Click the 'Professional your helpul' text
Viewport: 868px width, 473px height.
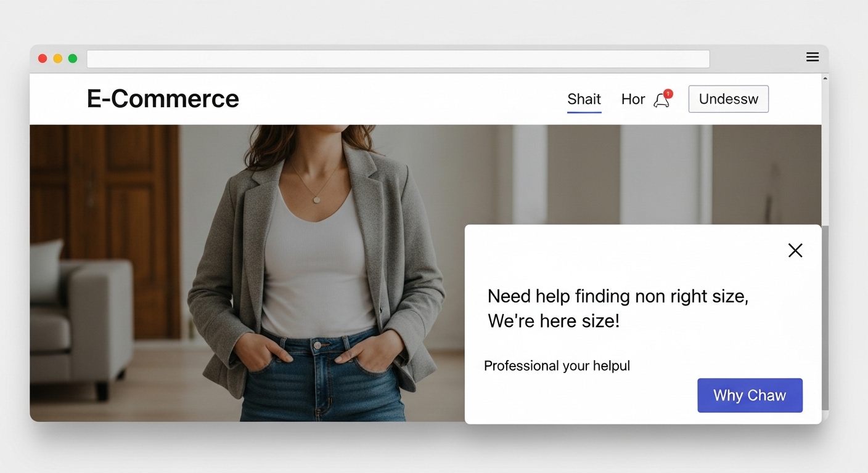(x=557, y=366)
